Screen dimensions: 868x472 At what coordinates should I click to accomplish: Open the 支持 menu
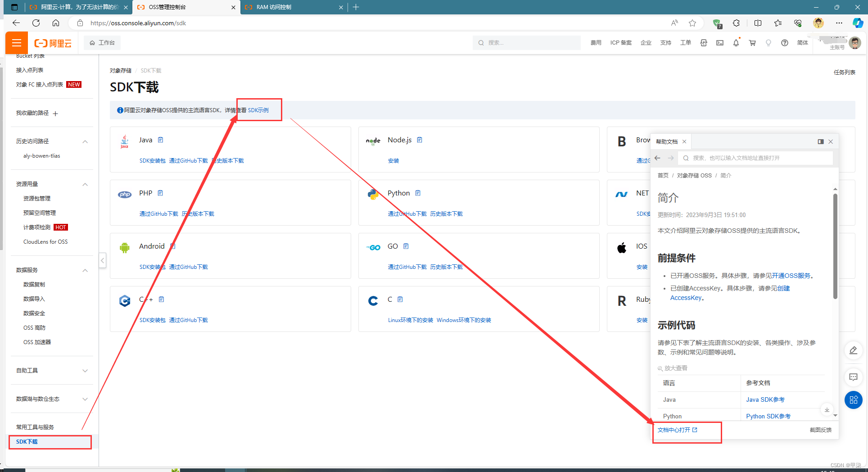(x=665, y=43)
